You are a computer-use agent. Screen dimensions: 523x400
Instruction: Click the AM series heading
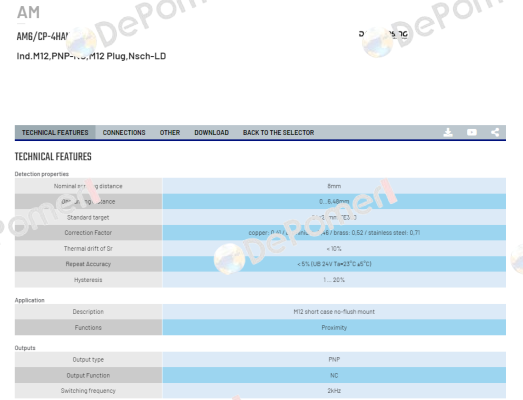(x=28, y=12)
